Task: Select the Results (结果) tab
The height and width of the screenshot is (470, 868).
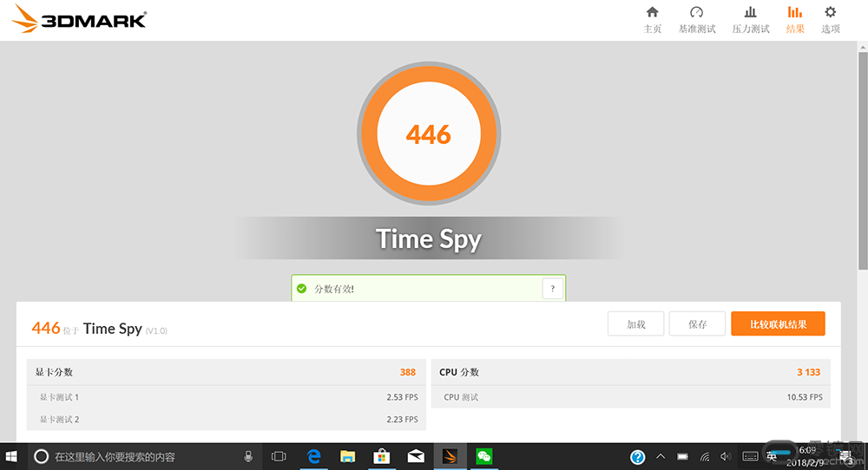Action: click(795, 20)
